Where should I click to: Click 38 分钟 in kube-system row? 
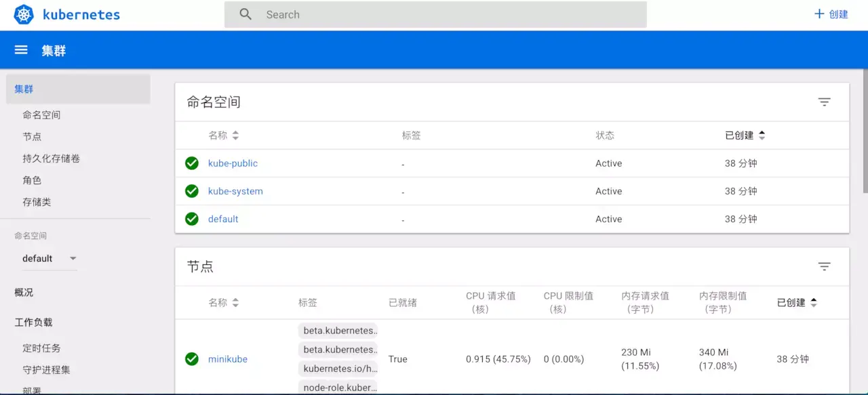click(x=741, y=191)
